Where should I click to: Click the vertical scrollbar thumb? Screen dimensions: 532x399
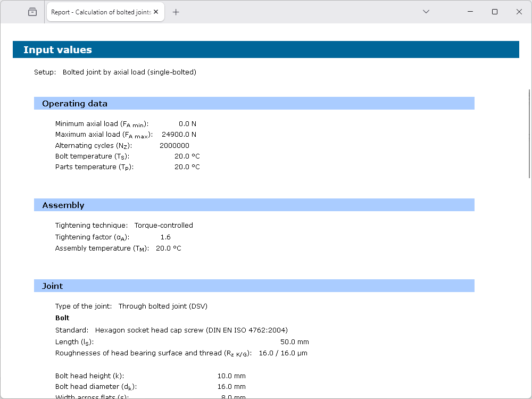click(x=528, y=133)
